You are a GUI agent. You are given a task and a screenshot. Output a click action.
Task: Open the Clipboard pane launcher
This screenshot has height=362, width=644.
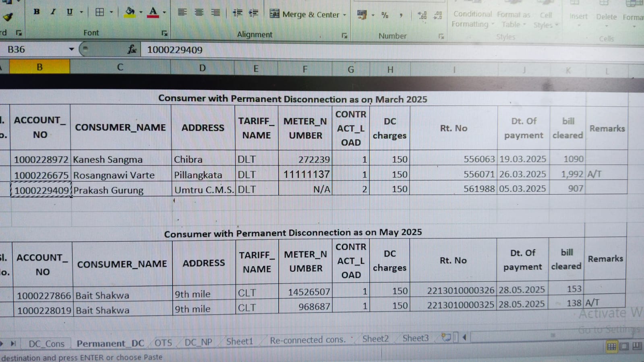click(19, 33)
